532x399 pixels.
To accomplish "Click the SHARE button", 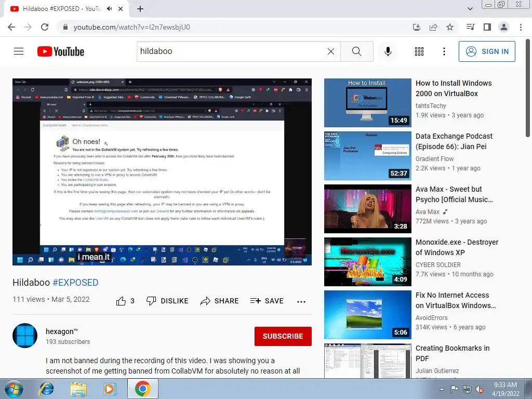I will click(x=220, y=301).
